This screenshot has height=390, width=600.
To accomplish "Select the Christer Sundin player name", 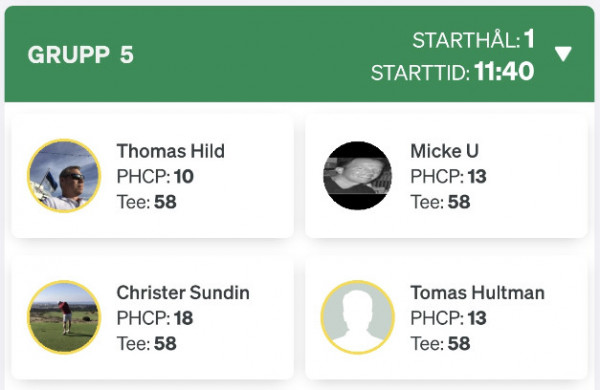I will click(183, 292).
